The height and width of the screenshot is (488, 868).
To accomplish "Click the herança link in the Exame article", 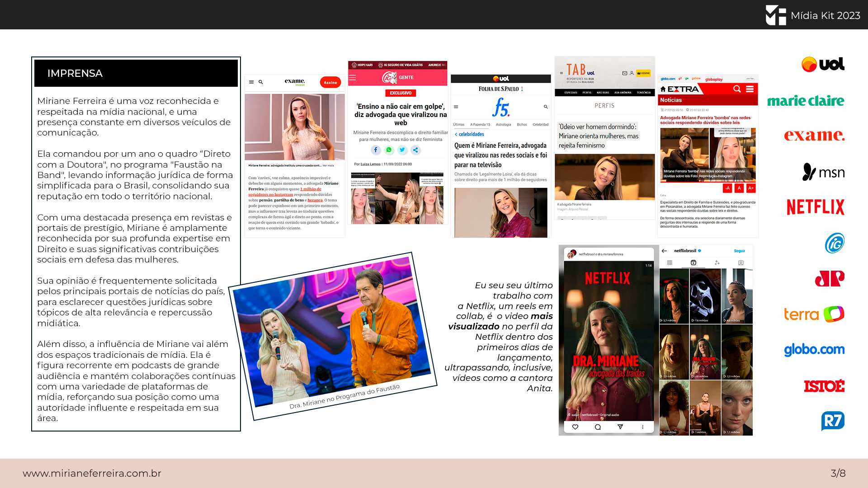I will (x=315, y=200).
